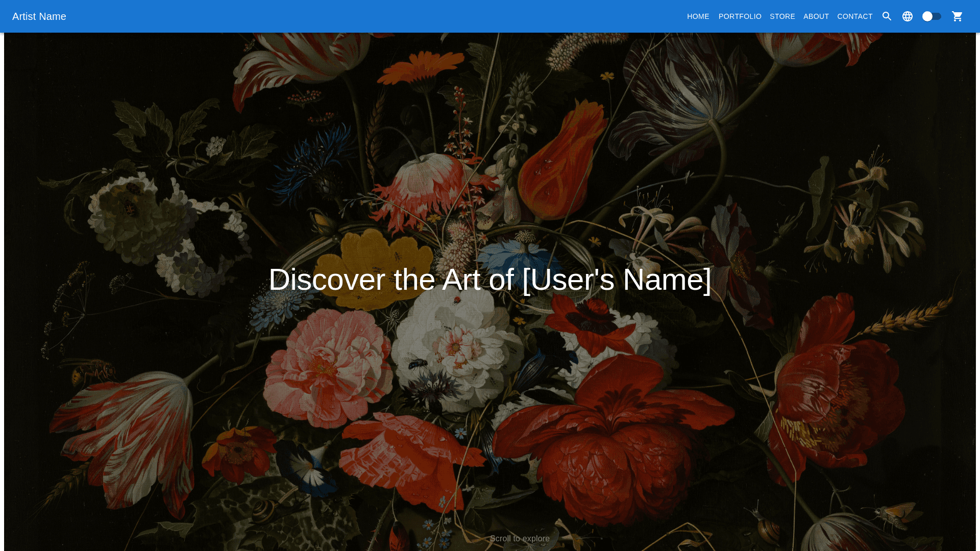Click the Artist Name site title
This screenshot has height=551, width=980.
point(39,16)
